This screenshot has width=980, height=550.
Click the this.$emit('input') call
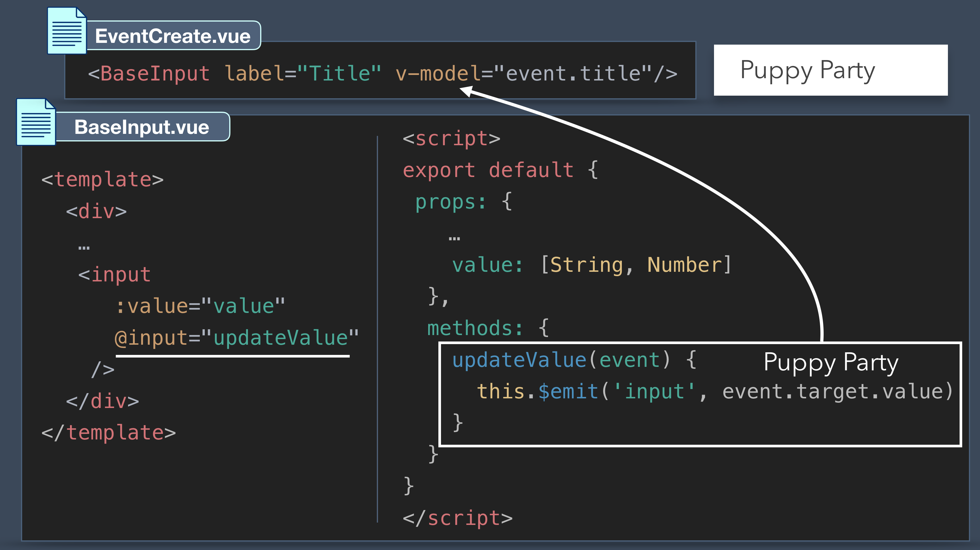pyautogui.click(x=586, y=391)
